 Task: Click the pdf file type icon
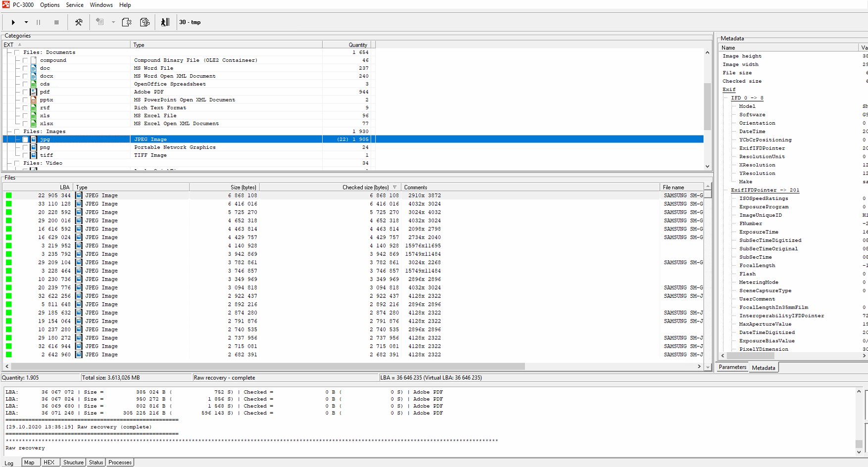[34, 92]
